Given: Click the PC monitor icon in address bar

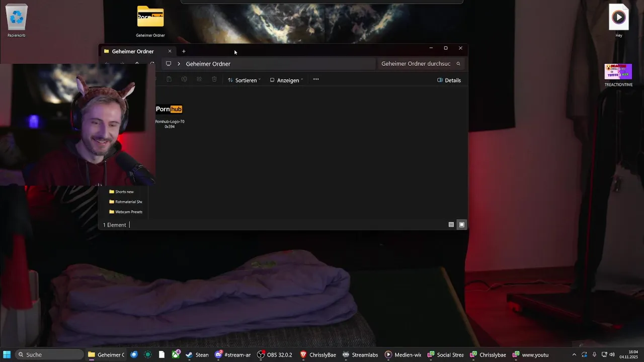Looking at the screenshot, I should [x=169, y=64].
